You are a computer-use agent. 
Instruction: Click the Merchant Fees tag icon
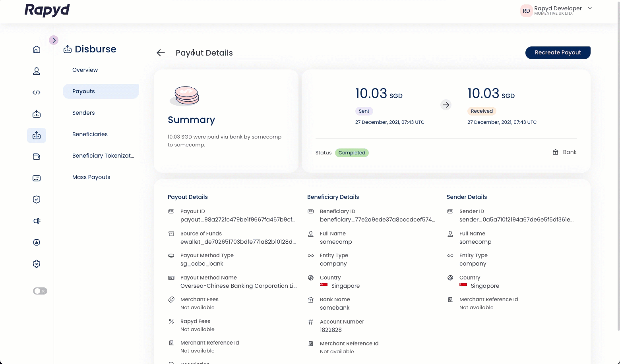[x=171, y=299]
